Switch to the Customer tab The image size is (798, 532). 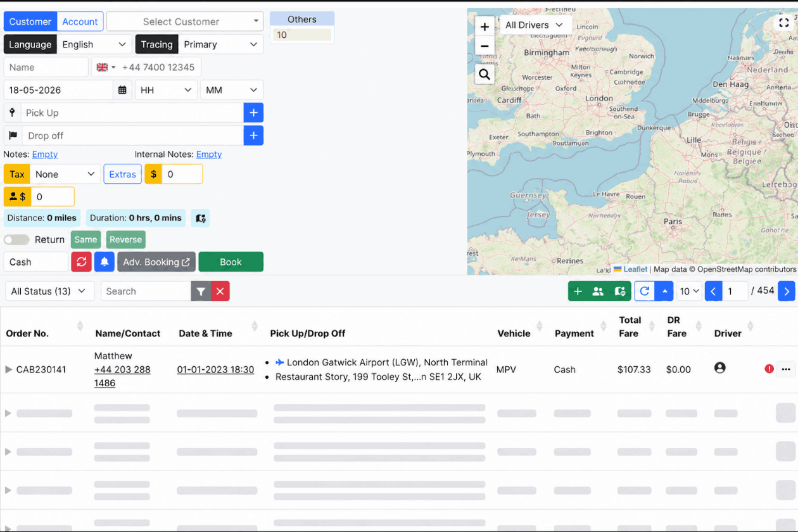30,22
